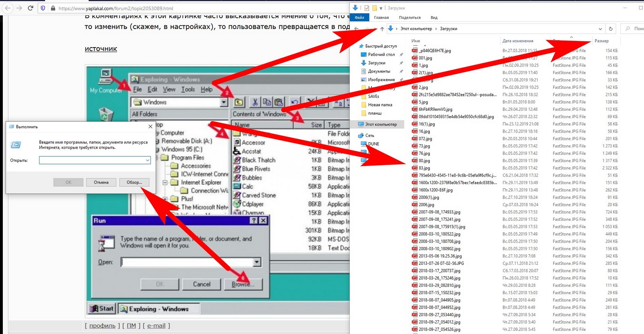Open the Customize Quick Access Toolbar dropdown
Image resolution: width=644 pixels, height=334 pixels.
tap(381, 8)
